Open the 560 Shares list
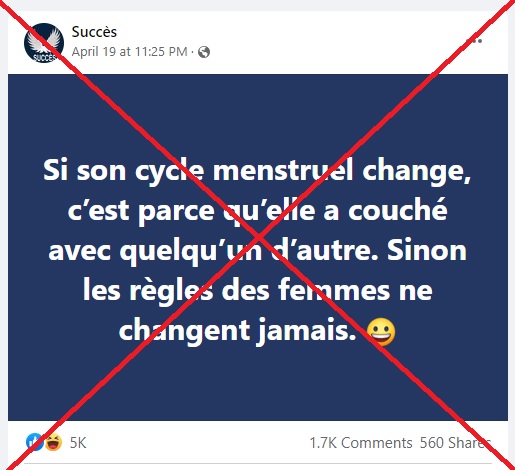The width and height of the screenshot is (515, 470). tap(455, 443)
